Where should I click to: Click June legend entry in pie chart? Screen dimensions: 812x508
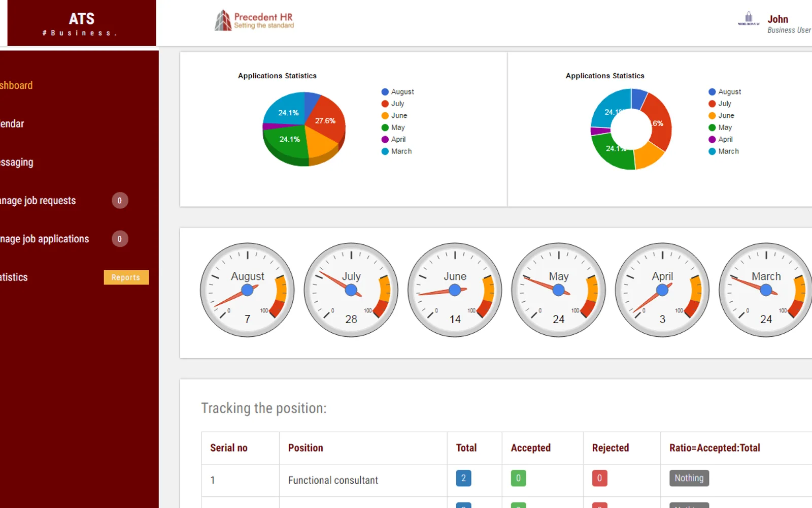[x=394, y=116]
